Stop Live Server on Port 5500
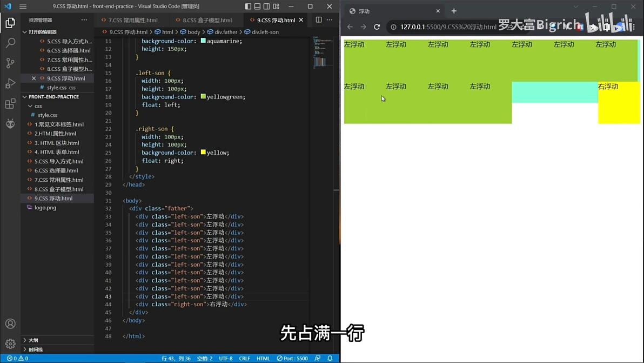The width and height of the screenshot is (644, 363). click(x=292, y=359)
